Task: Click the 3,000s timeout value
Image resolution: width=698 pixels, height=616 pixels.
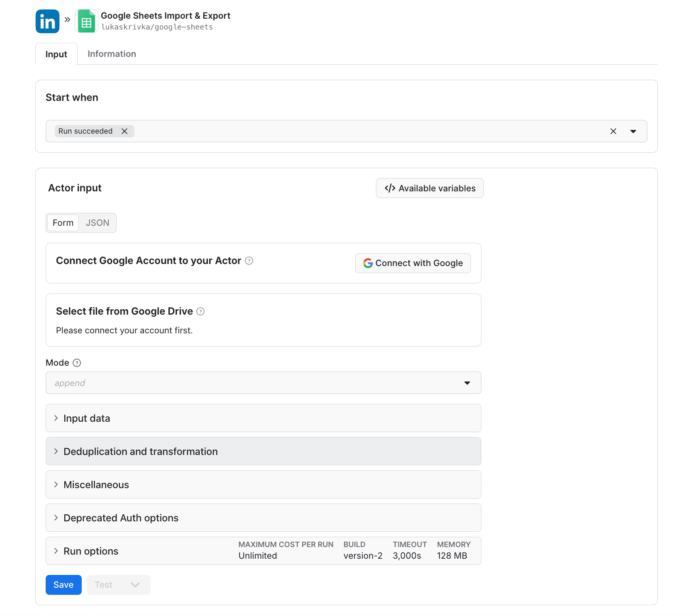Action: (x=407, y=556)
